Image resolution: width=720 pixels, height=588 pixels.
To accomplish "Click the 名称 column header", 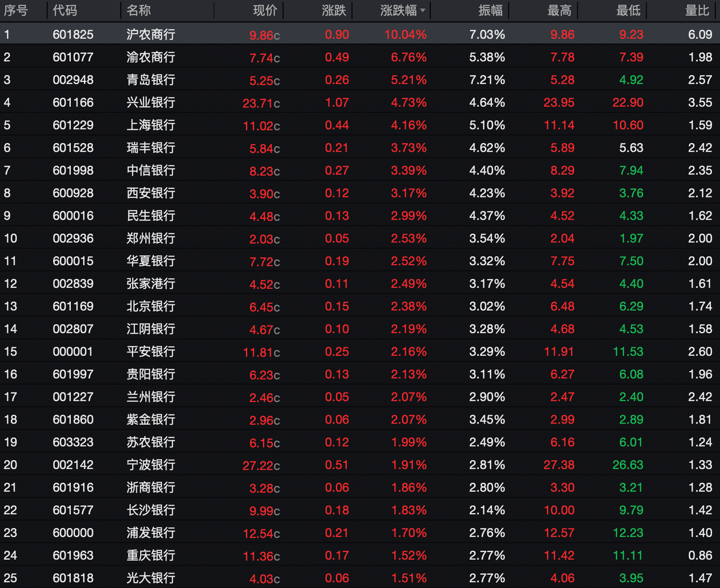I will coord(139,11).
